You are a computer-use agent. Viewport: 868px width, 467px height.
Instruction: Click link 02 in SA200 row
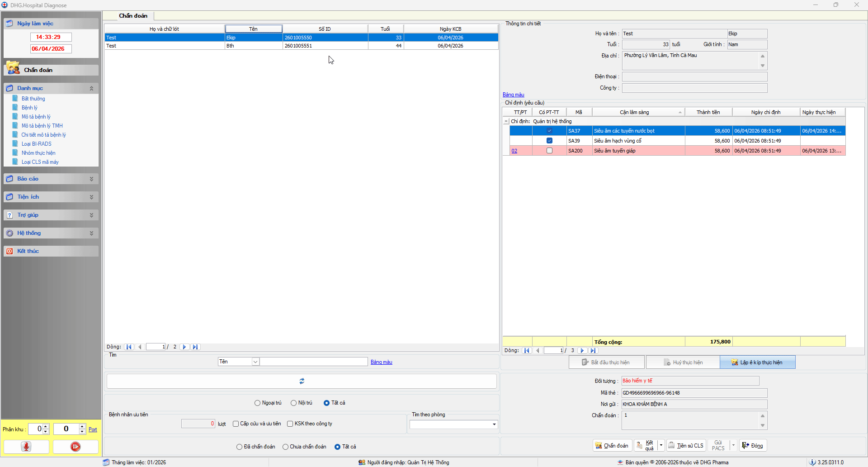[x=514, y=151]
